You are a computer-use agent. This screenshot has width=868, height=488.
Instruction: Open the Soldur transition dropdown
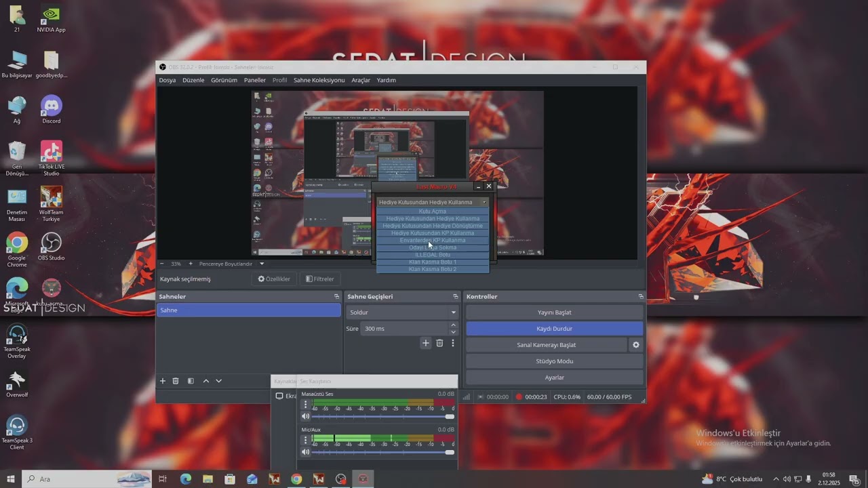[x=403, y=312]
